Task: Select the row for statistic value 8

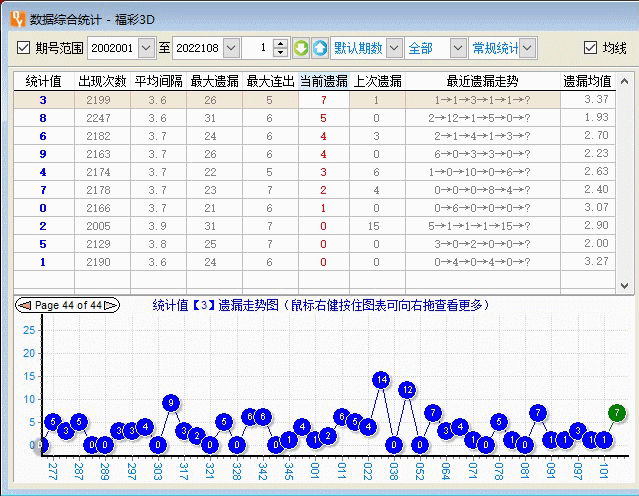Action: [314, 118]
